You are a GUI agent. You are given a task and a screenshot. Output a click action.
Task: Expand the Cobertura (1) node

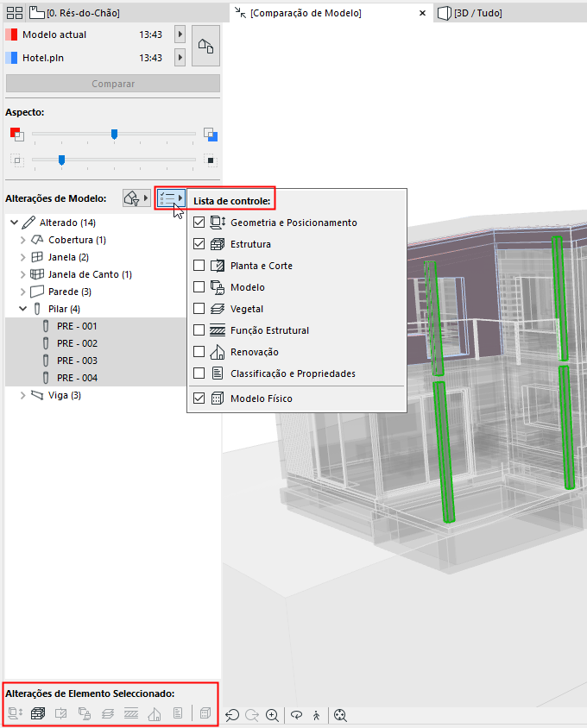(x=22, y=240)
